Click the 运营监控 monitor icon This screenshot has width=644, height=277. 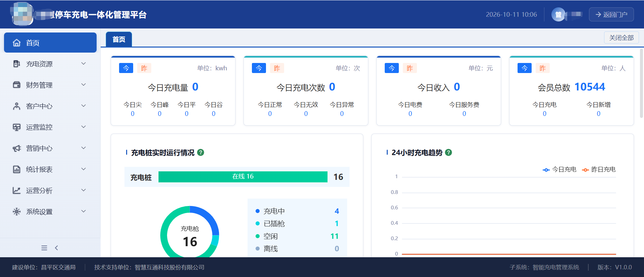[x=16, y=127]
